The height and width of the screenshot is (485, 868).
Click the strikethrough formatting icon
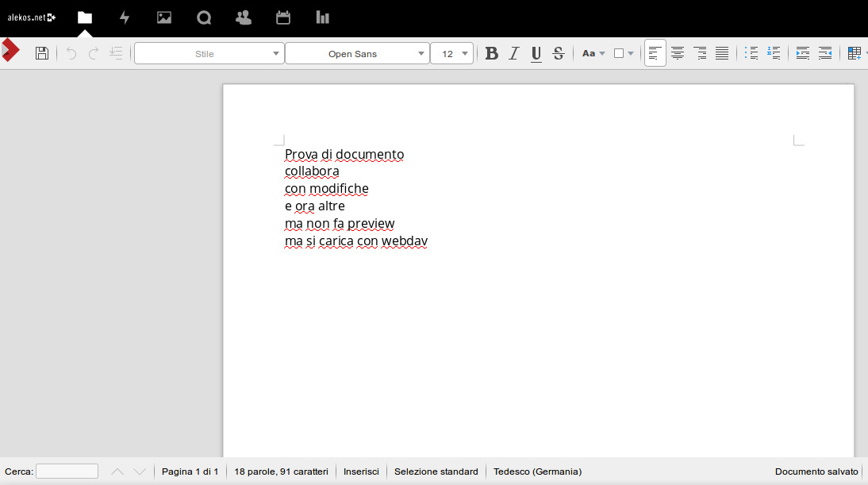(x=559, y=53)
